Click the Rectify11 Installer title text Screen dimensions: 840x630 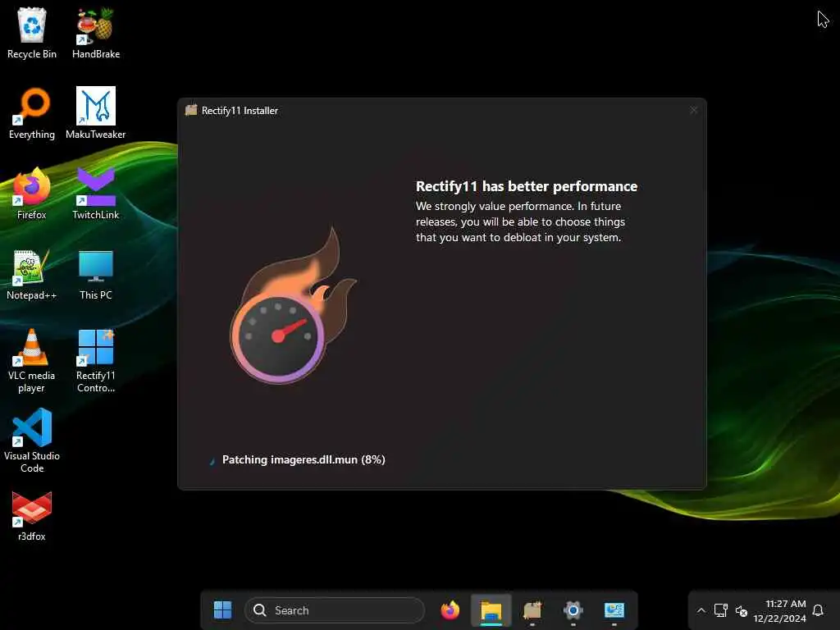click(240, 111)
